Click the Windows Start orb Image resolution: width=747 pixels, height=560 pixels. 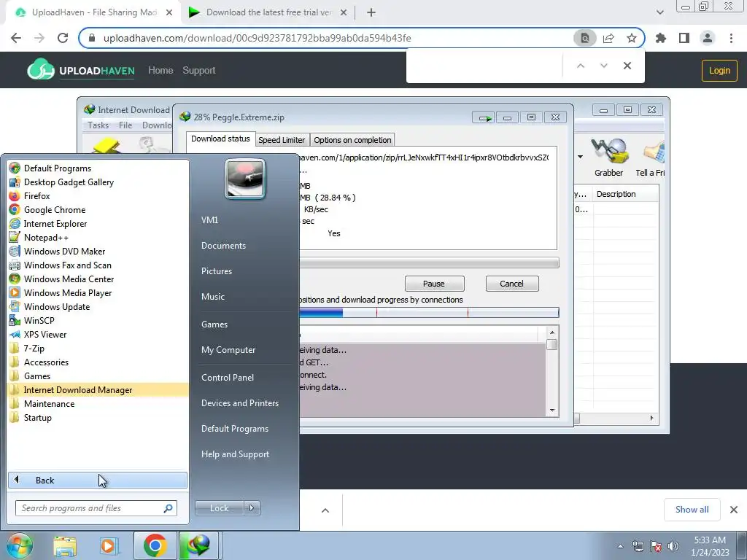click(19, 545)
